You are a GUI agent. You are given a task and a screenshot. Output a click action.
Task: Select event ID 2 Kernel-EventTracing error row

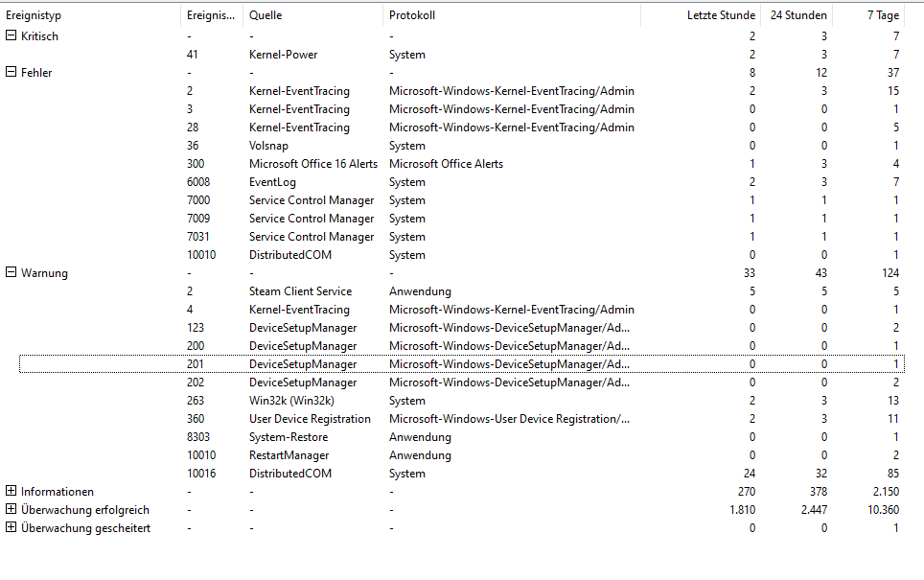tap(461, 91)
